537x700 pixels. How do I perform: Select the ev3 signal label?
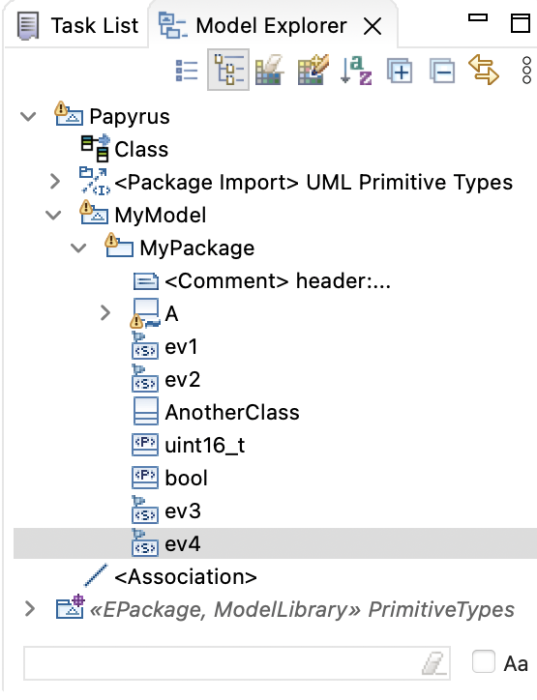click(x=183, y=511)
